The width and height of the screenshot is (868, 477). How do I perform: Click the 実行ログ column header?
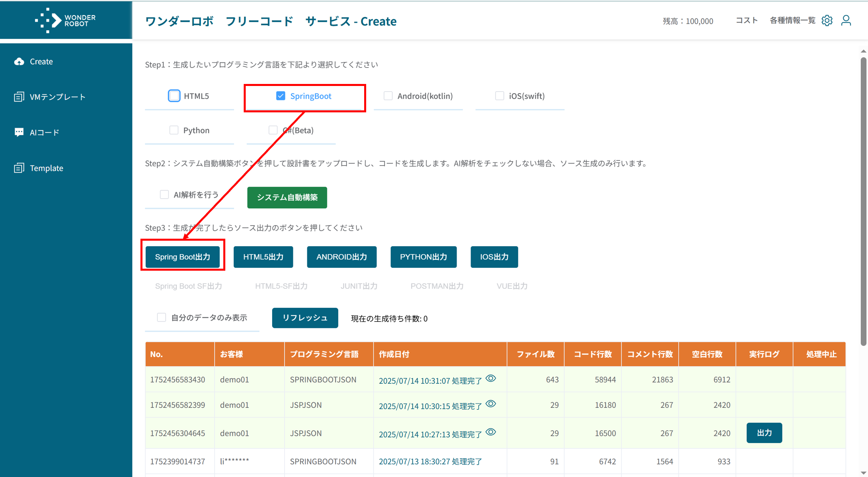(764, 354)
